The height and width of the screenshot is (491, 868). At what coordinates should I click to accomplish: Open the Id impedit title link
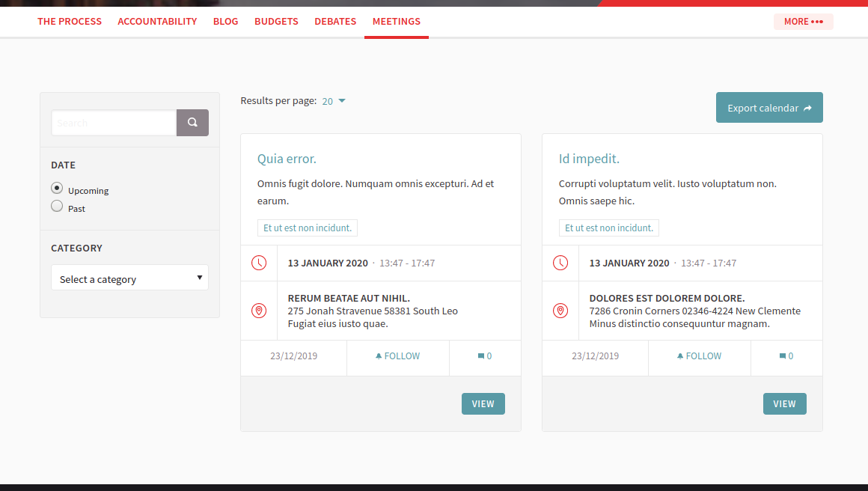coord(589,159)
